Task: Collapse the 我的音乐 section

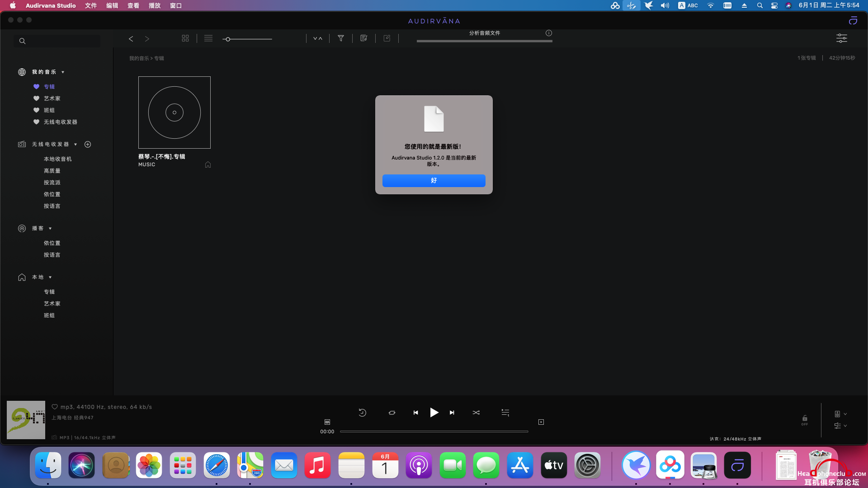Action: [63, 72]
